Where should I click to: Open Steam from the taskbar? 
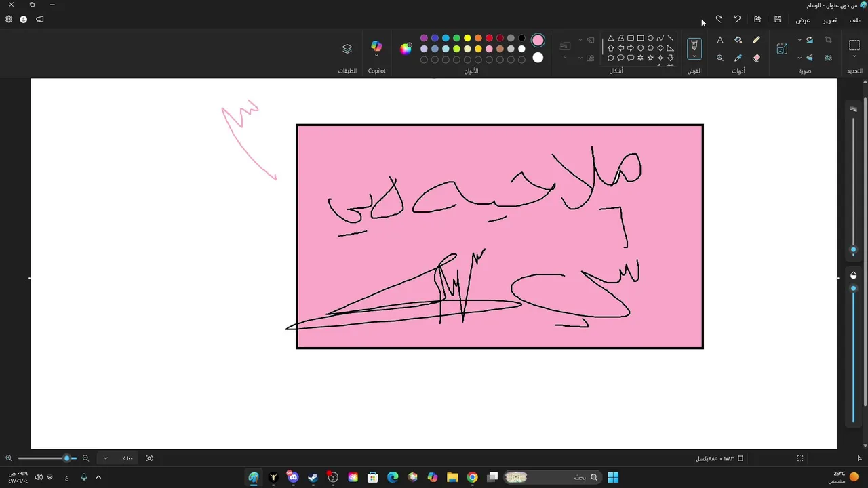tap(313, 477)
